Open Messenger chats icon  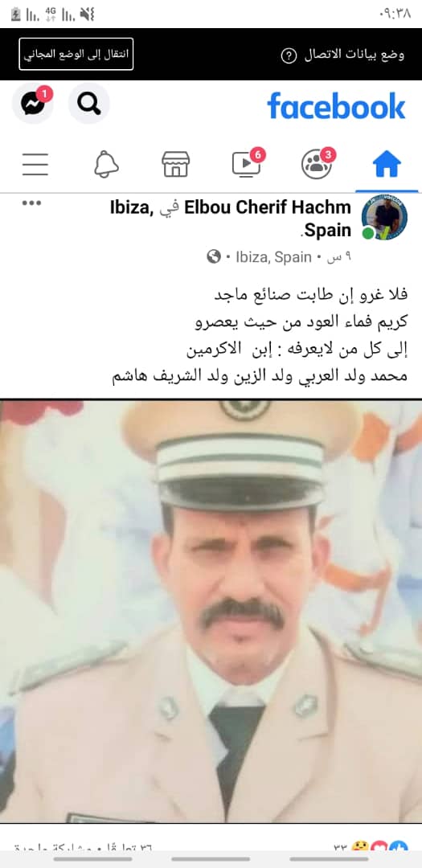tap(33, 104)
